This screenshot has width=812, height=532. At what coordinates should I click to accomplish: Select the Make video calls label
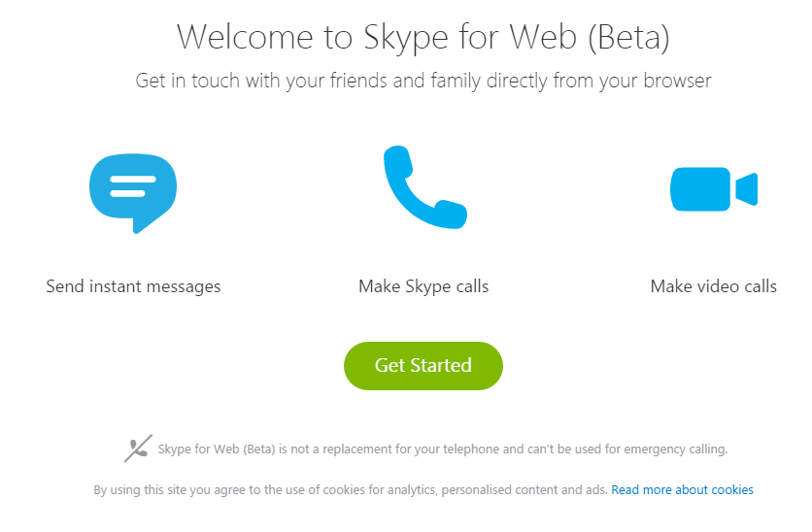714,286
